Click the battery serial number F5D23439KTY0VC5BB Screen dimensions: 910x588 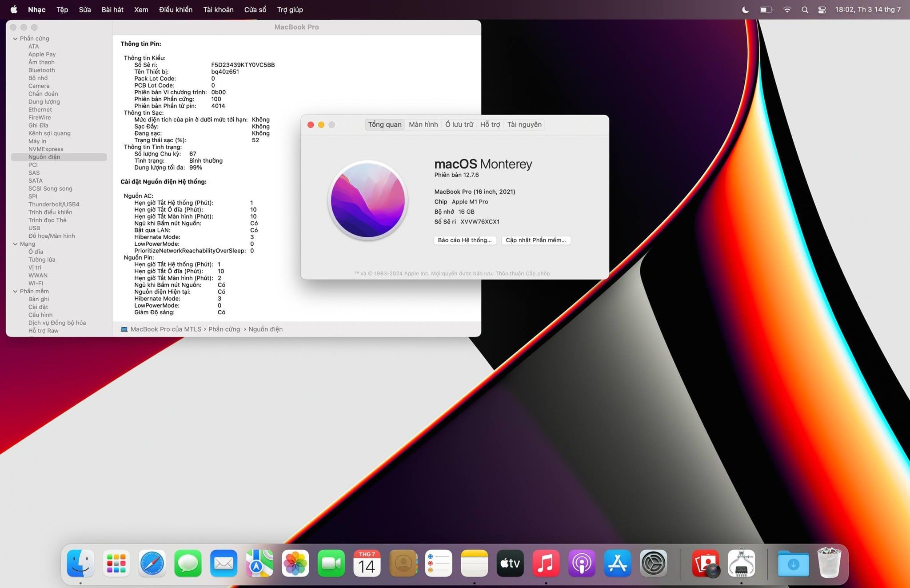(x=243, y=65)
